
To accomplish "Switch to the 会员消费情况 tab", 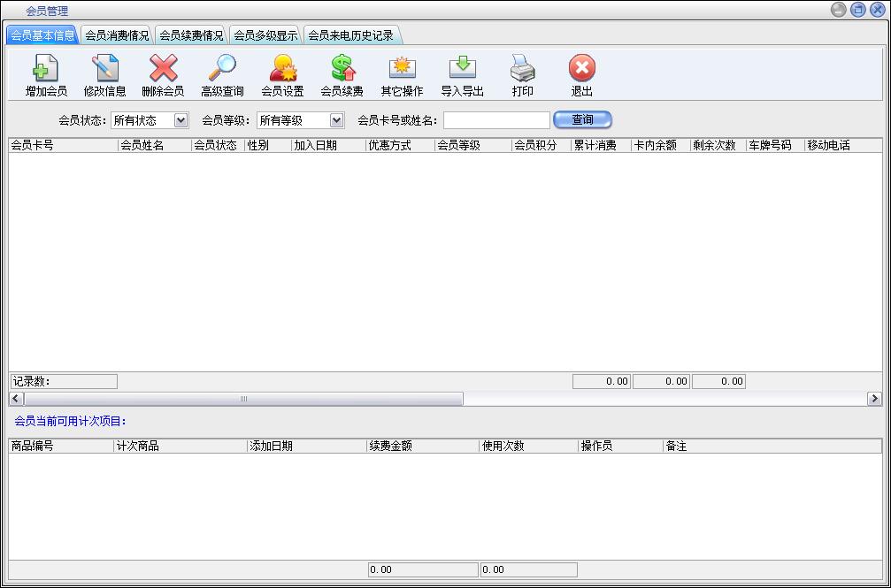I will 117,35.
